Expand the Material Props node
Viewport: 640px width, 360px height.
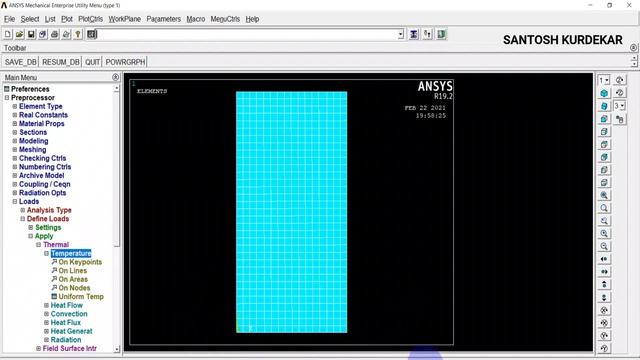point(15,124)
